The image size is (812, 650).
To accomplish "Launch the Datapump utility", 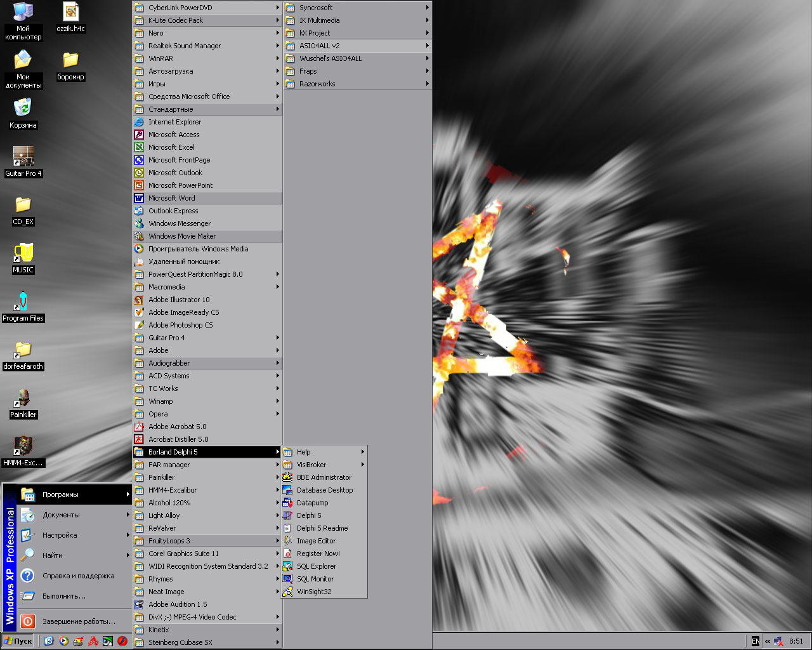I will (x=325, y=503).
